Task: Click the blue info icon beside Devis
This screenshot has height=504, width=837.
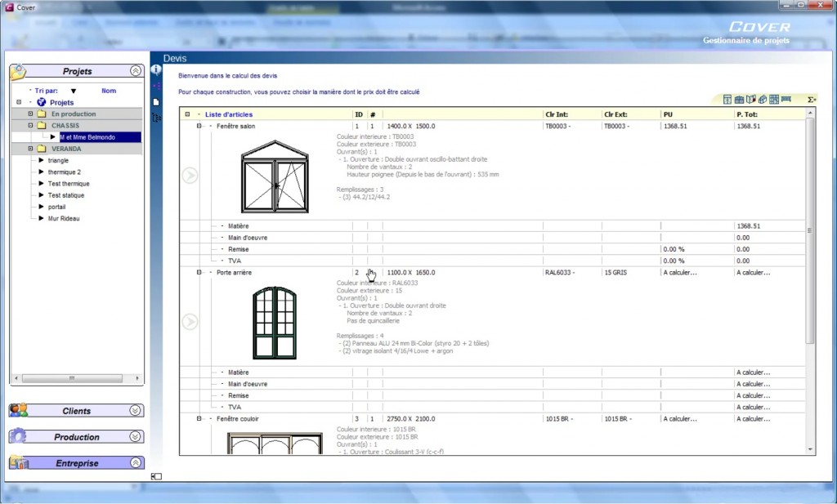Action: coord(156,70)
